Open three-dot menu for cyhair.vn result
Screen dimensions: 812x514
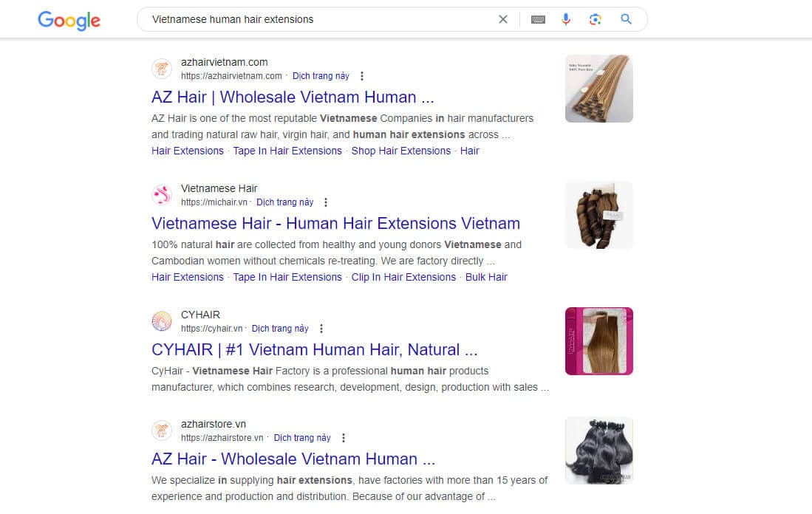(321, 329)
